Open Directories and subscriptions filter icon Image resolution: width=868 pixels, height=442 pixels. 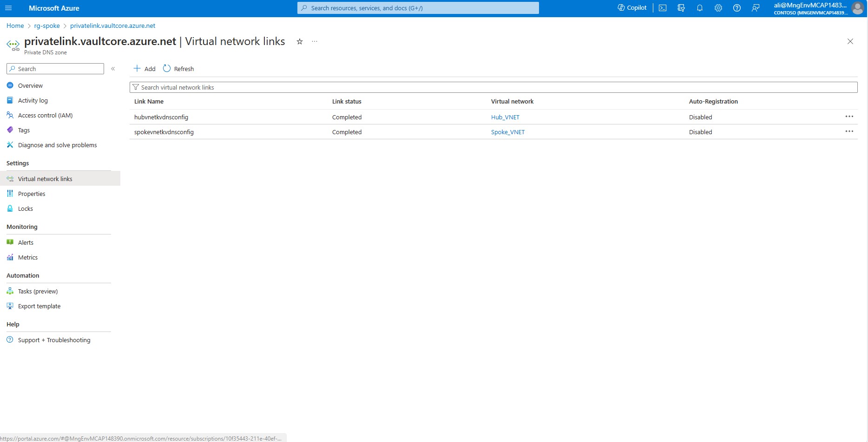tap(681, 8)
